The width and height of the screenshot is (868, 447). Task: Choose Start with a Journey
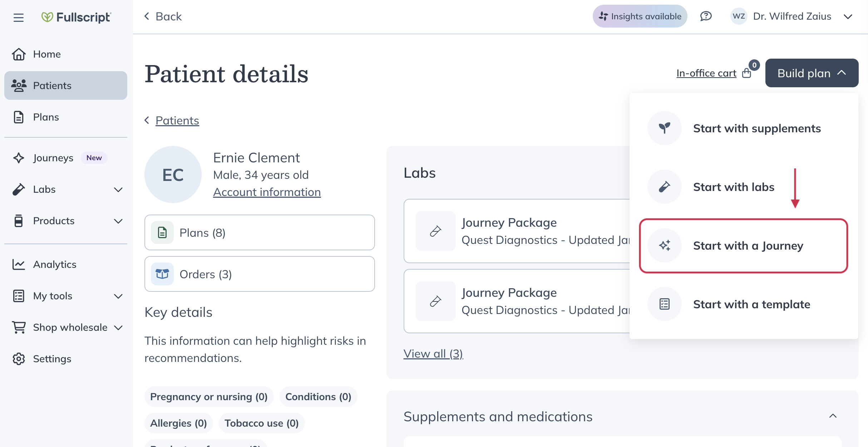(x=748, y=246)
